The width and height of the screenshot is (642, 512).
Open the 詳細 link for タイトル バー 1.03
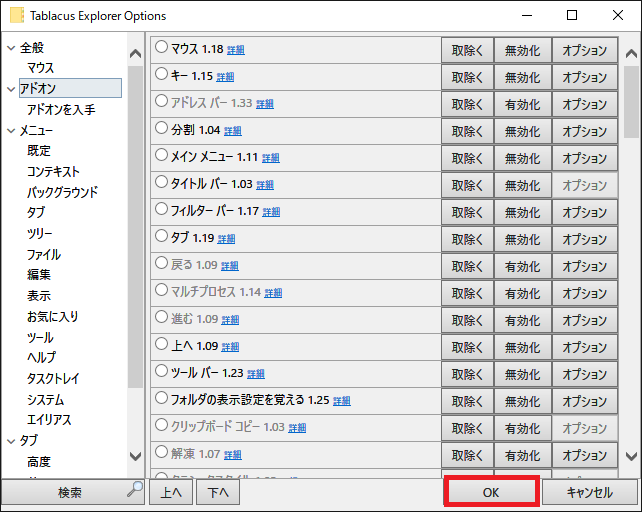[x=265, y=185]
